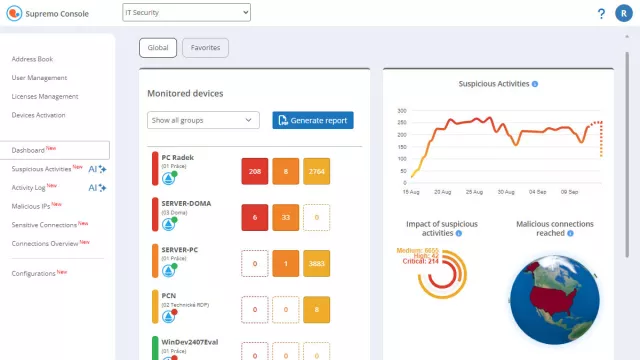Viewport: 640px width, 360px height.
Task: Click the Critical: 214 legend label
Action: 420,261
